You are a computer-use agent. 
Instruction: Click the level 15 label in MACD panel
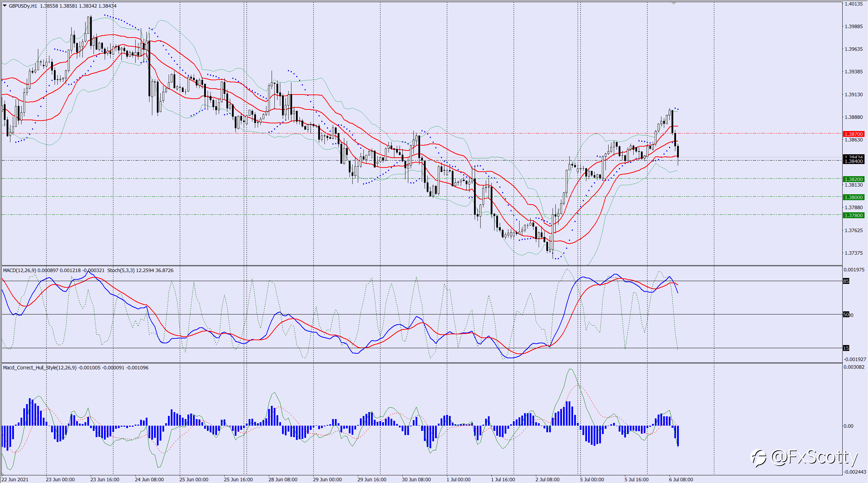click(x=846, y=348)
